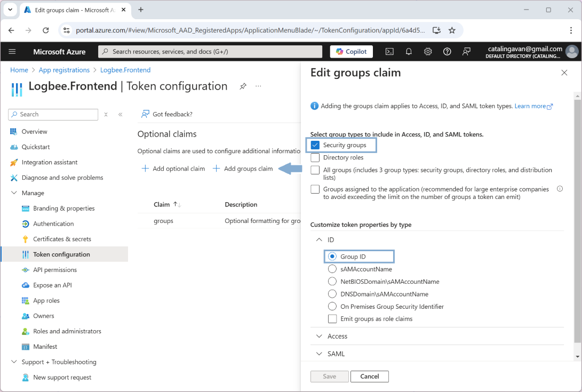Open the Azure portal hamburger menu
Viewport: 582px width, 392px height.
tap(12, 52)
